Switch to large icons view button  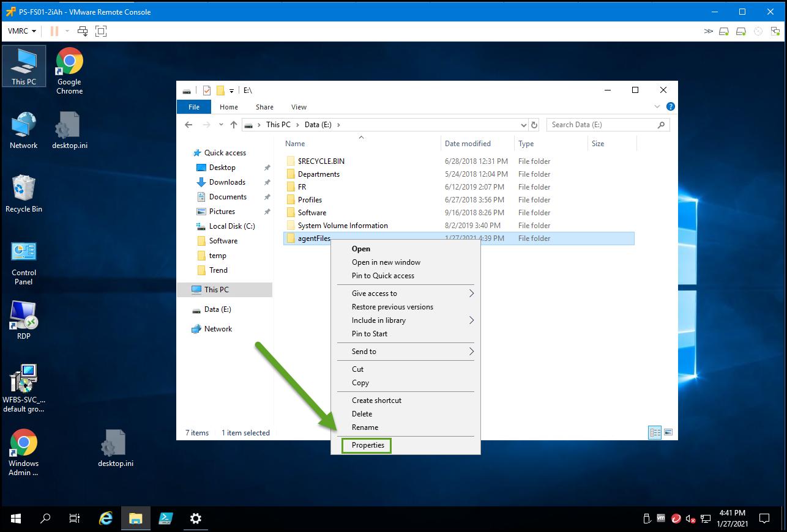(x=668, y=432)
